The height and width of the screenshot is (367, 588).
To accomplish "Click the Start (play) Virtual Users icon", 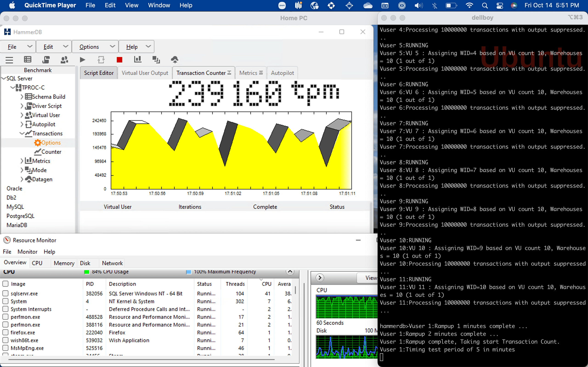I will click(x=82, y=60).
